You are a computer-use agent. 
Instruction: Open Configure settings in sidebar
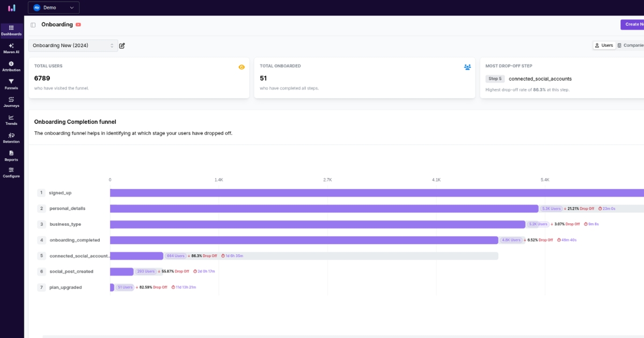click(11, 172)
